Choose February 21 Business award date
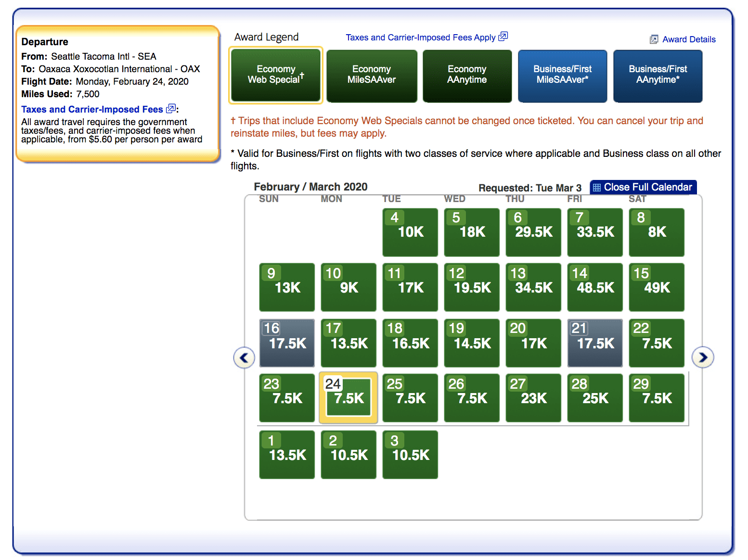 [x=595, y=343]
